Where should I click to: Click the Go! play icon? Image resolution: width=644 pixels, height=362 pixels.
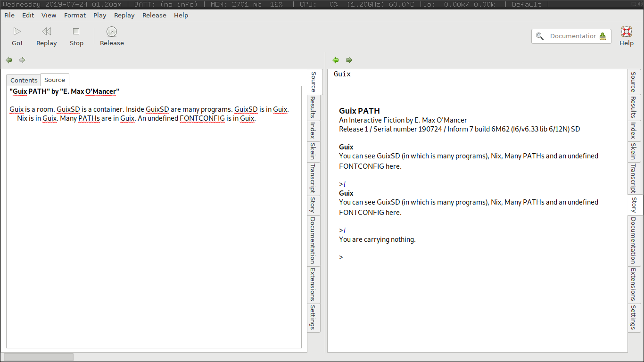tap(17, 32)
